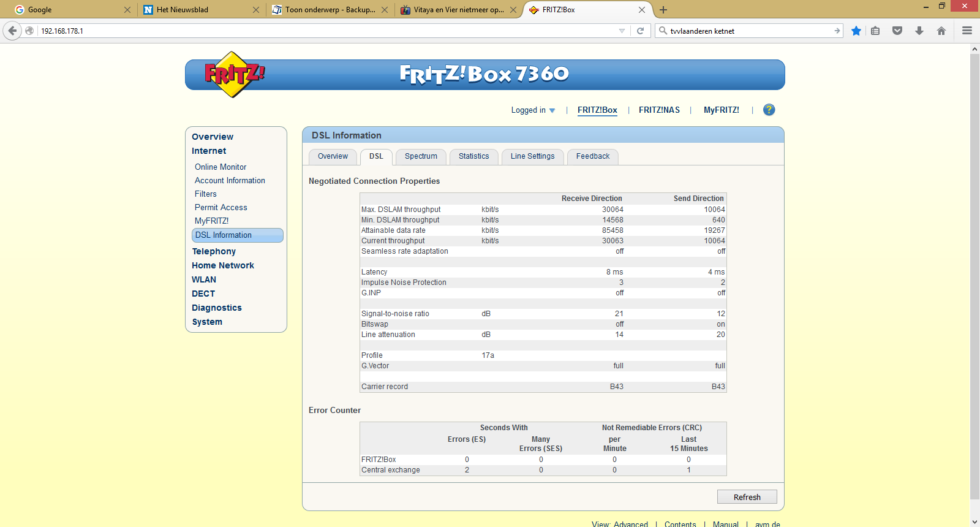Viewport: 980px width, 527px height.
Task: Select the Statistics tab
Action: click(x=473, y=156)
